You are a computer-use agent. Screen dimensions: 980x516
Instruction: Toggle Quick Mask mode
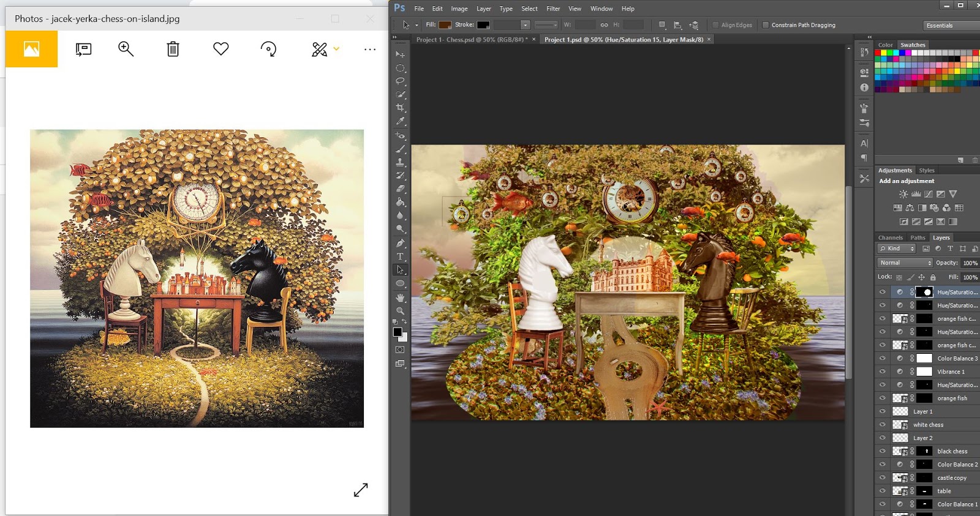point(400,350)
